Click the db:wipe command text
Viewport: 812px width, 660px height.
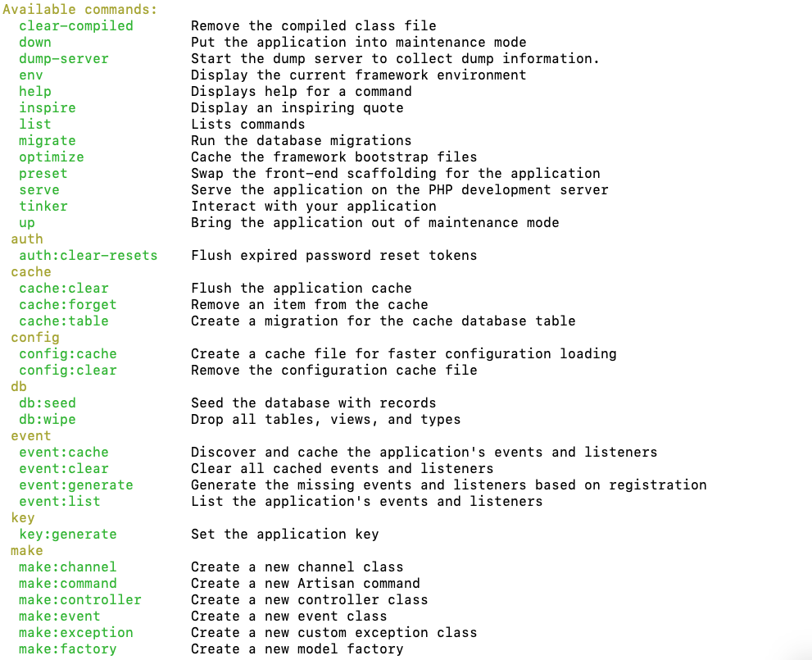click(x=48, y=420)
